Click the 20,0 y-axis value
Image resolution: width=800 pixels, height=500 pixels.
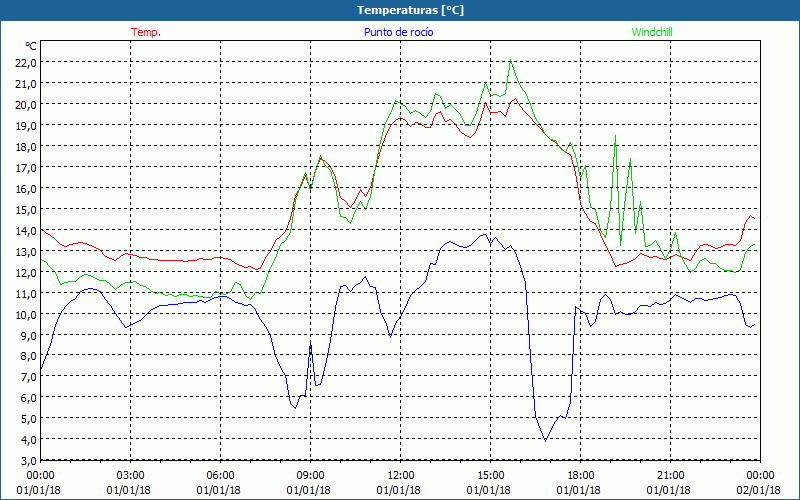point(26,104)
